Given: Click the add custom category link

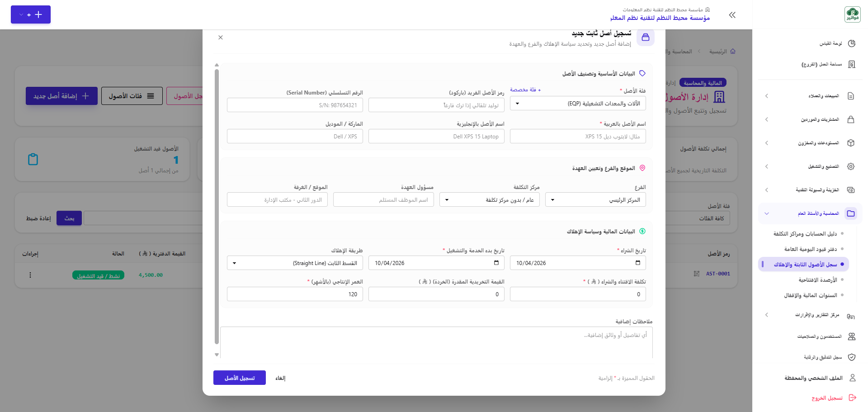Looking at the screenshot, I should [525, 90].
